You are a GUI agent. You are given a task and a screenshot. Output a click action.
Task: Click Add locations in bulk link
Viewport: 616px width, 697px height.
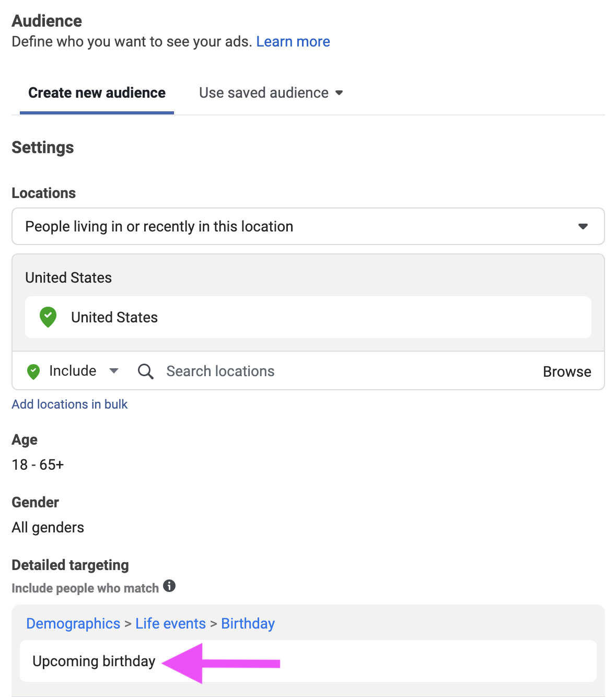click(69, 404)
